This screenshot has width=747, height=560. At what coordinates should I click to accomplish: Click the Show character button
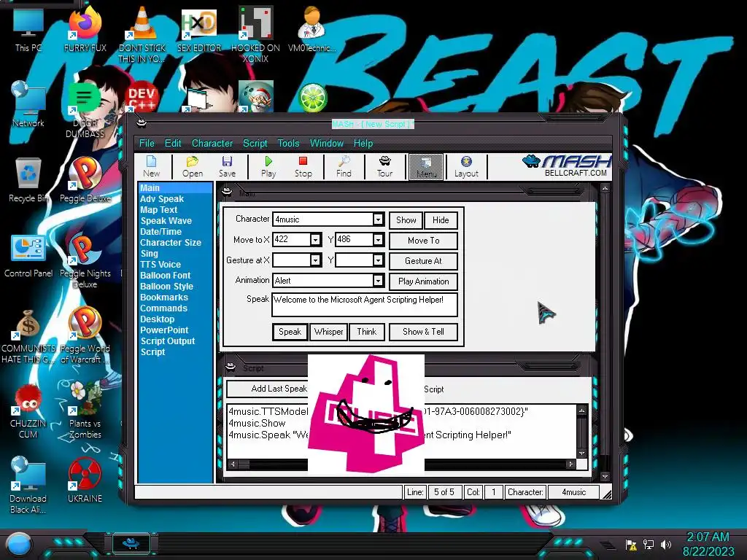tap(406, 220)
